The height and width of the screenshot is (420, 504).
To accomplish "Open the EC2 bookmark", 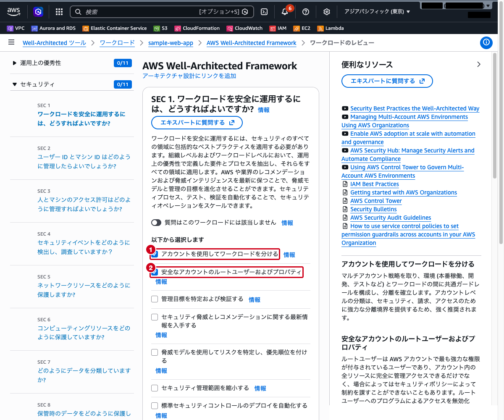I will (x=302, y=29).
